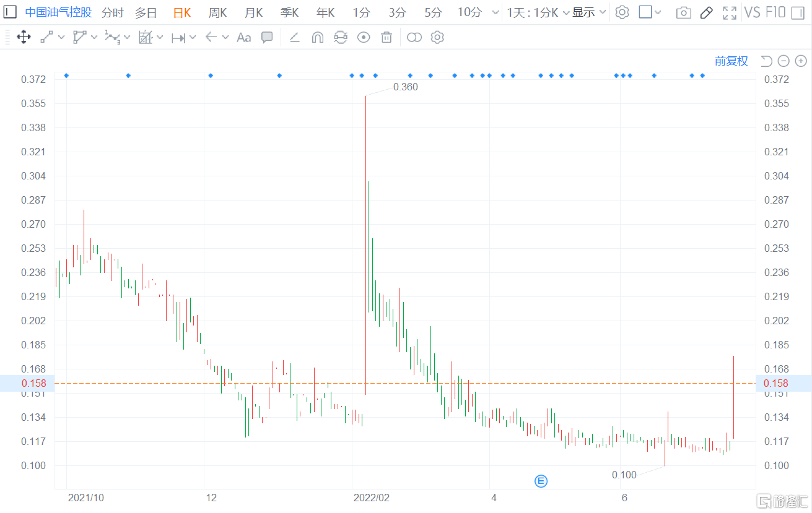Zoom out the chart with minus icon
812x513 pixels.
(x=784, y=61)
